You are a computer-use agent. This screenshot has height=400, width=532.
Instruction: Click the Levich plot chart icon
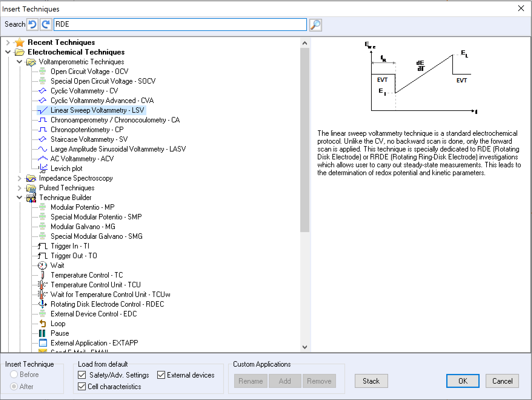tap(43, 168)
